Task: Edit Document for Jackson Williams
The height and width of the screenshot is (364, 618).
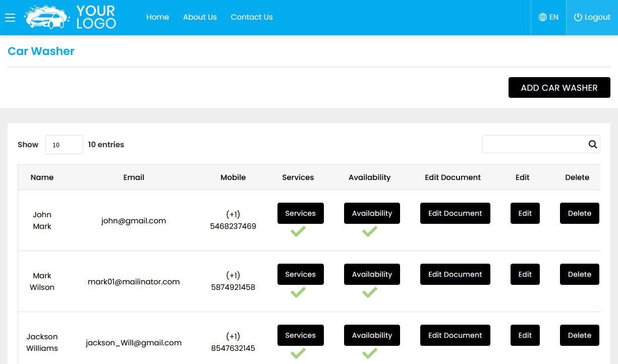Action: [455, 335]
